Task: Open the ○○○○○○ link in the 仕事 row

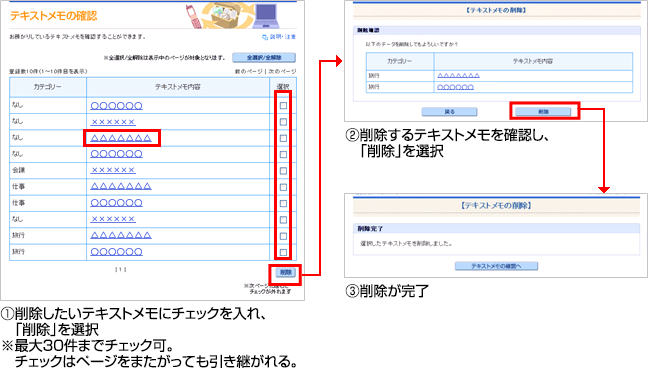Action: click(x=117, y=203)
